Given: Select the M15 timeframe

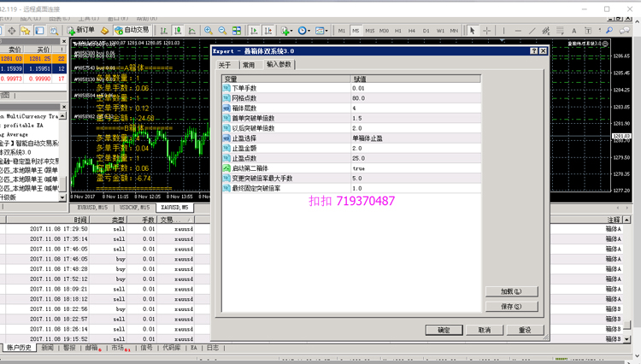Looking at the screenshot, I should 370,31.
